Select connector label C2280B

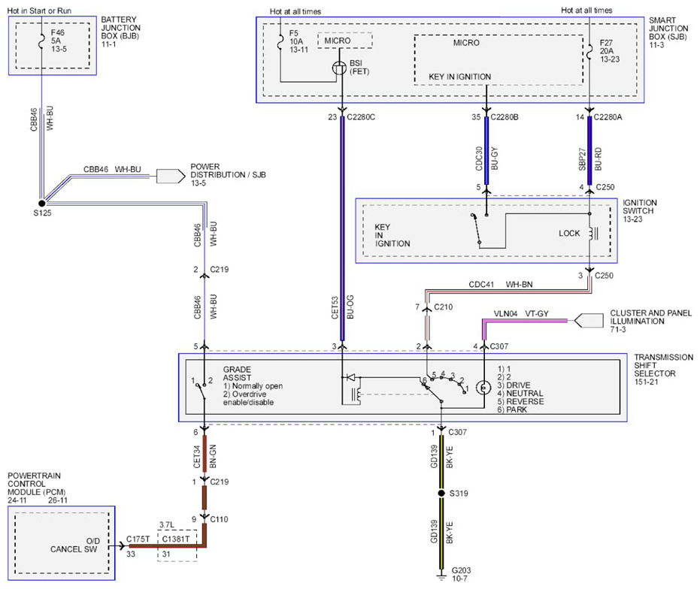click(x=505, y=117)
